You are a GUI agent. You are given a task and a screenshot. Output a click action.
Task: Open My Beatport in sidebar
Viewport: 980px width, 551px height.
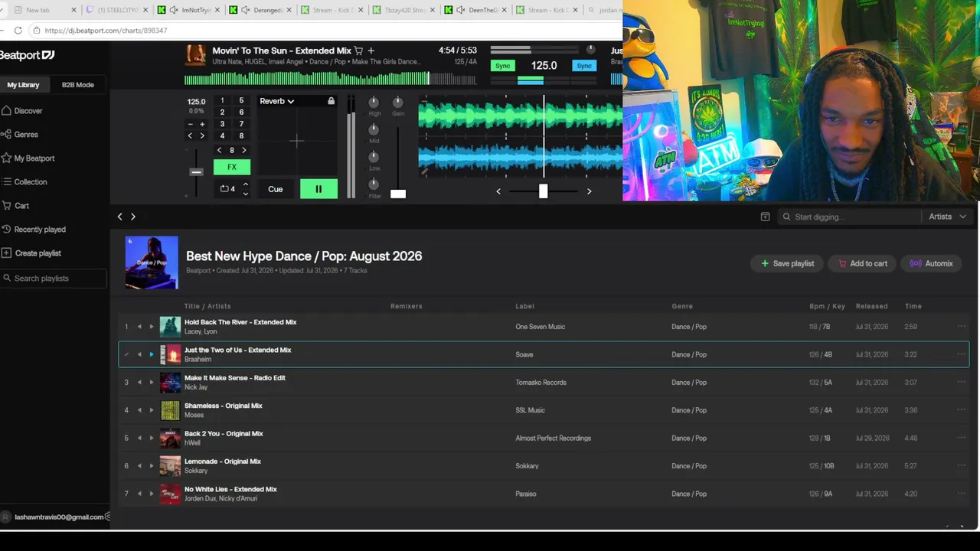click(28, 158)
